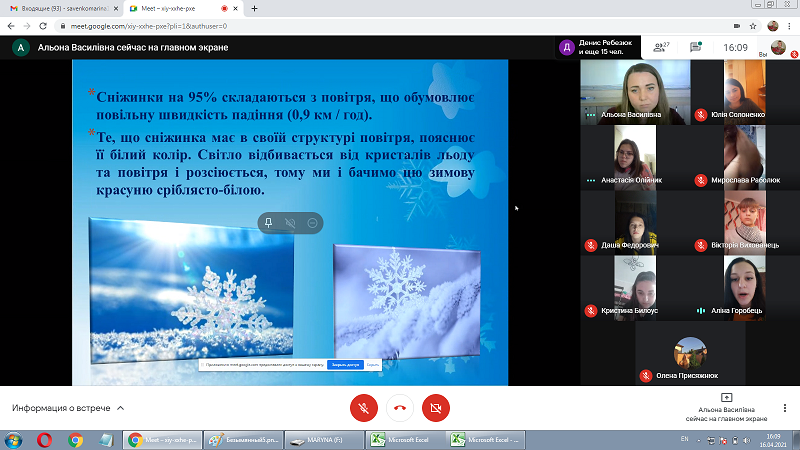This screenshot has height=450, width=800.
Task: Open the Meet Chrome window taskbar button
Action: tap(162, 440)
